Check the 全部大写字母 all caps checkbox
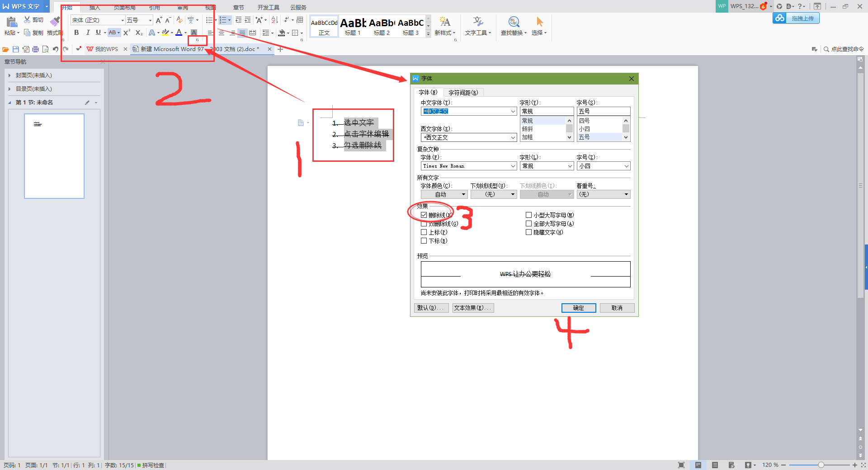 528,224
